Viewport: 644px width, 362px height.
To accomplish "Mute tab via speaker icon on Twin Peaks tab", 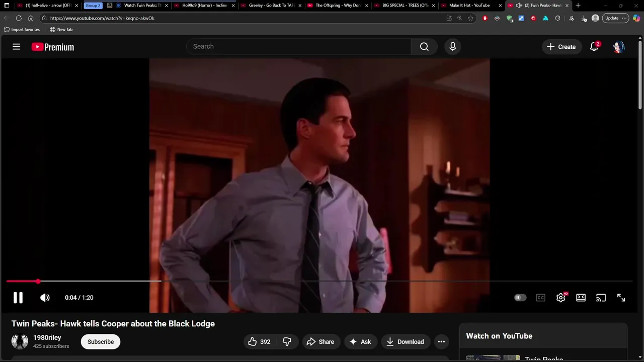I will pos(519,6).
